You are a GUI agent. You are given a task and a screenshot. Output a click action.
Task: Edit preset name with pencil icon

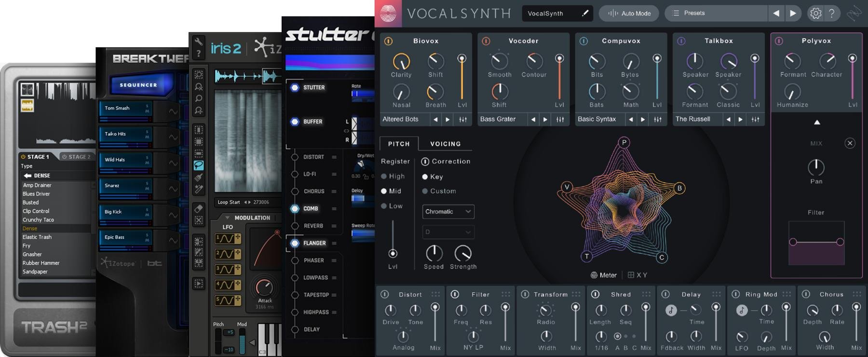[585, 13]
